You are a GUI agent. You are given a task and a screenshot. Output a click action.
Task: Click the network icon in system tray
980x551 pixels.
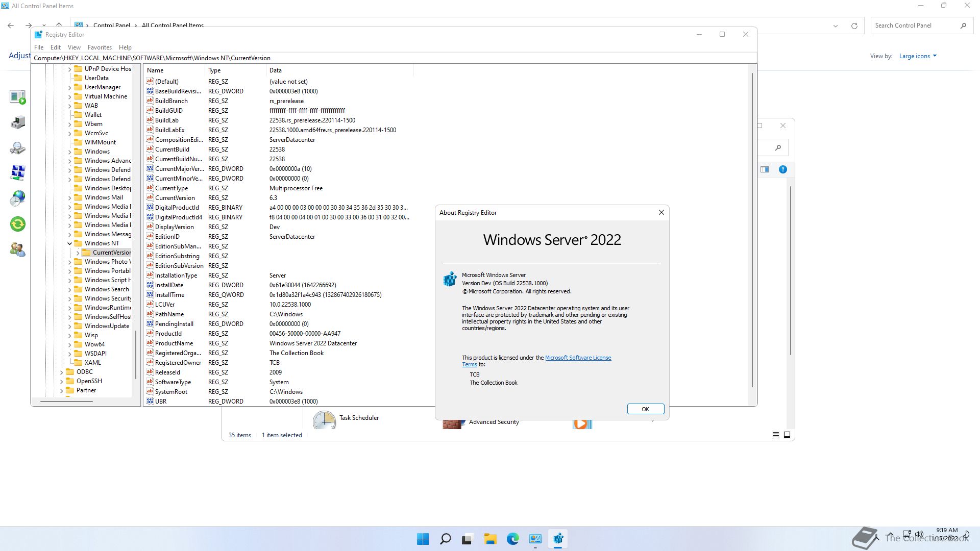[906, 535]
